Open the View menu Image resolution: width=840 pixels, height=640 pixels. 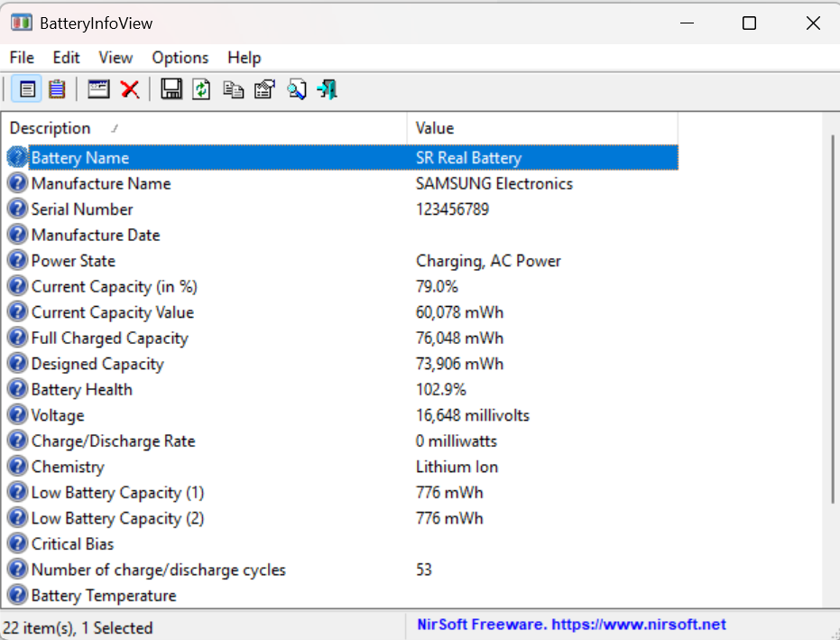115,58
